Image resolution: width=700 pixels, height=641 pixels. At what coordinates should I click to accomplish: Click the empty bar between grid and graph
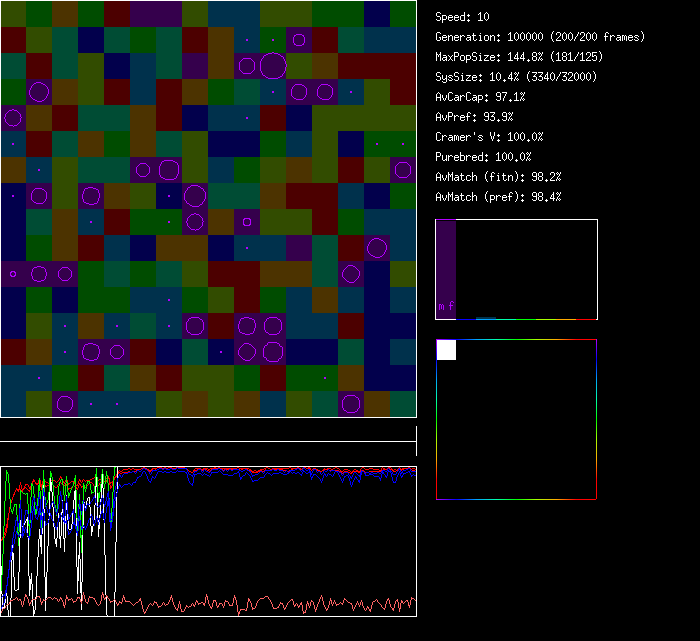(x=208, y=433)
